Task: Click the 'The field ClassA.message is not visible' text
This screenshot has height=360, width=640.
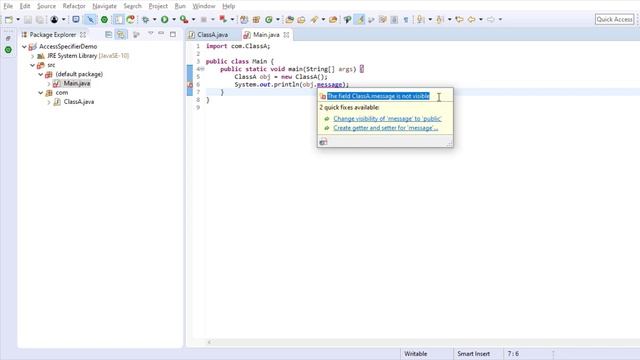Action: [378, 96]
